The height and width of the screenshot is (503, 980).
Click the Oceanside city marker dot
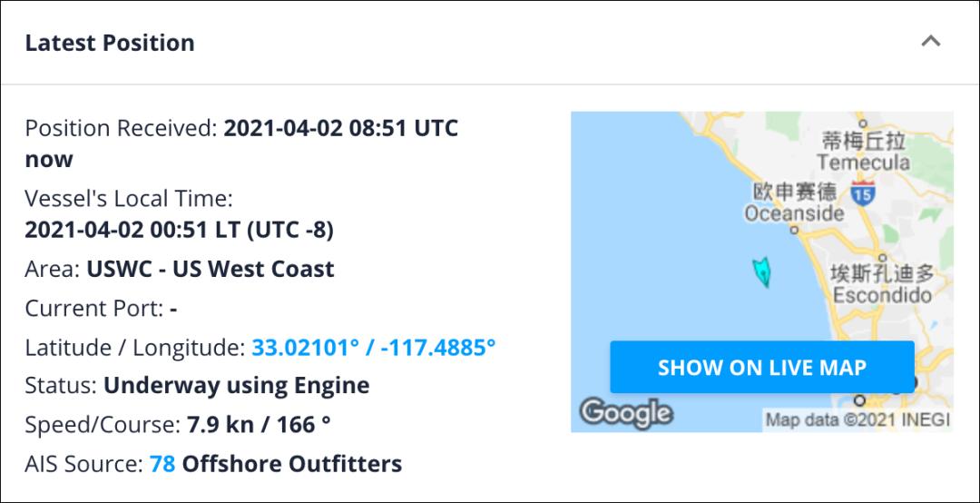click(794, 230)
